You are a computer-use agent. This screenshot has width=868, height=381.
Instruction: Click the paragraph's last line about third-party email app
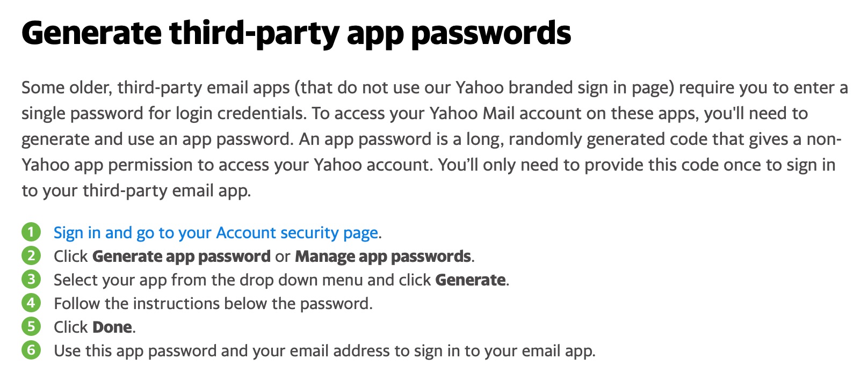coord(136,190)
